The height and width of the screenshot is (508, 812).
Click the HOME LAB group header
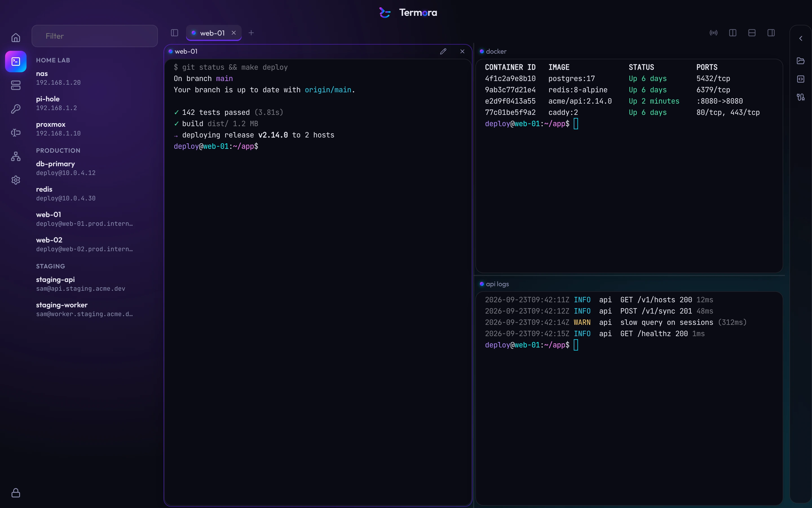coord(53,60)
